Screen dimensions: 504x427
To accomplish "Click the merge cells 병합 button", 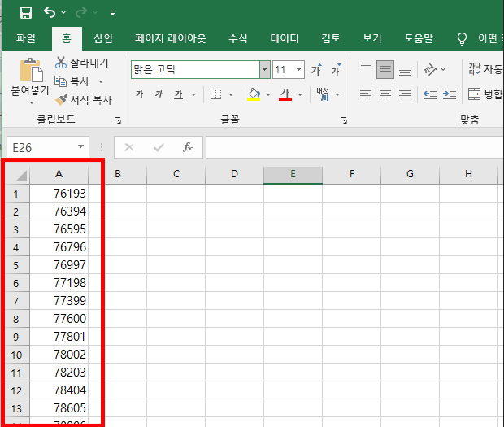I will coord(485,94).
